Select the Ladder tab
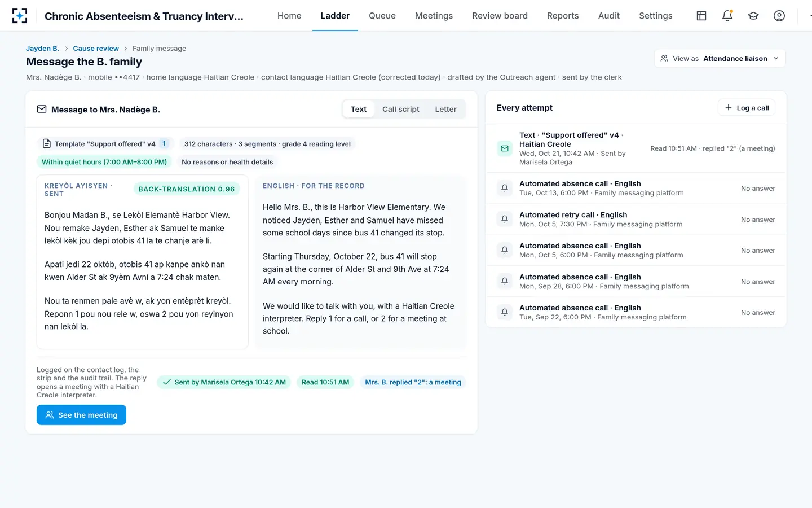Image resolution: width=812 pixels, height=508 pixels. [335, 16]
